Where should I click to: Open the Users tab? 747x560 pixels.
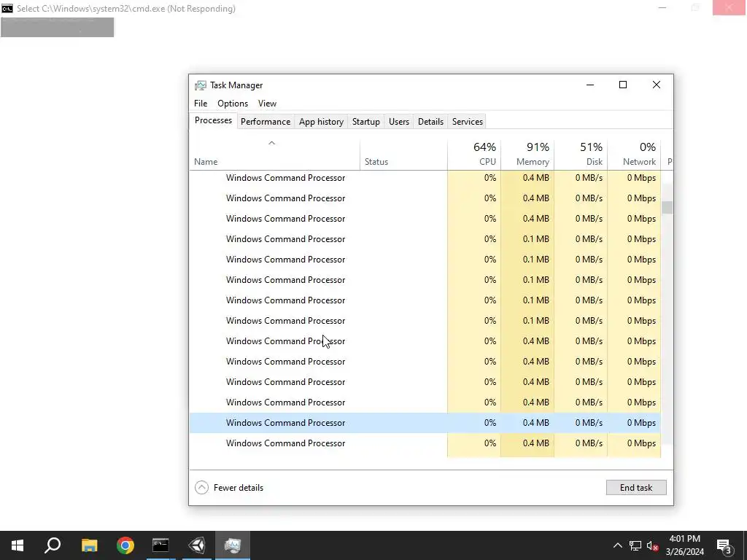pyautogui.click(x=399, y=122)
